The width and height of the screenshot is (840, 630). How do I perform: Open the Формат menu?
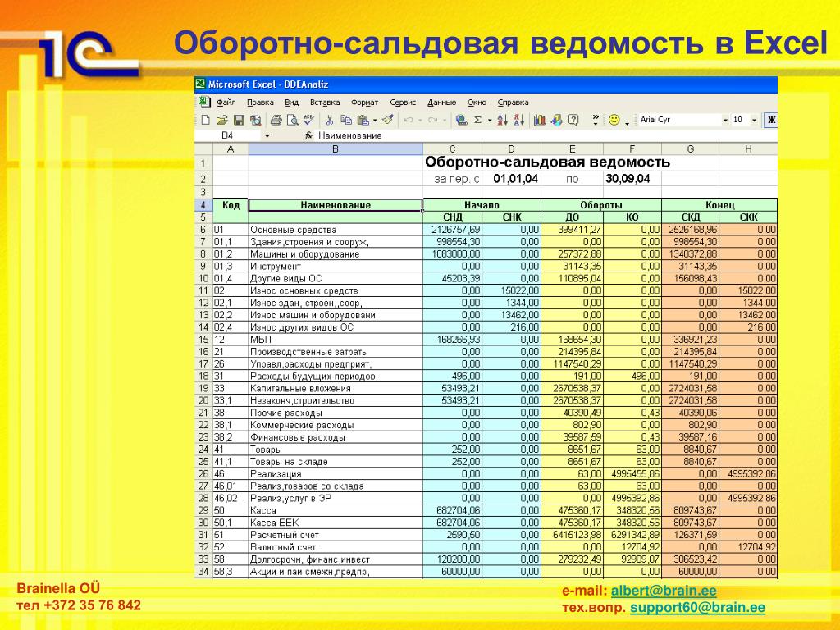(365, 103)
